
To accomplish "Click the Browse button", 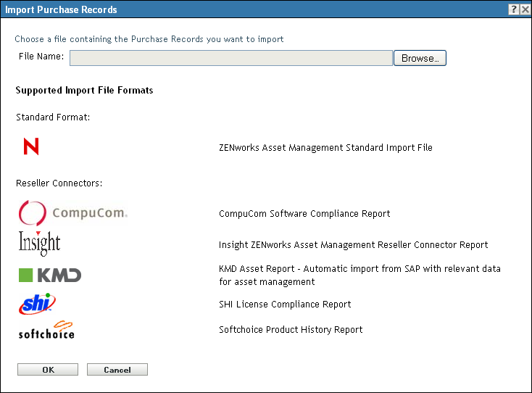I will (420, 58).
